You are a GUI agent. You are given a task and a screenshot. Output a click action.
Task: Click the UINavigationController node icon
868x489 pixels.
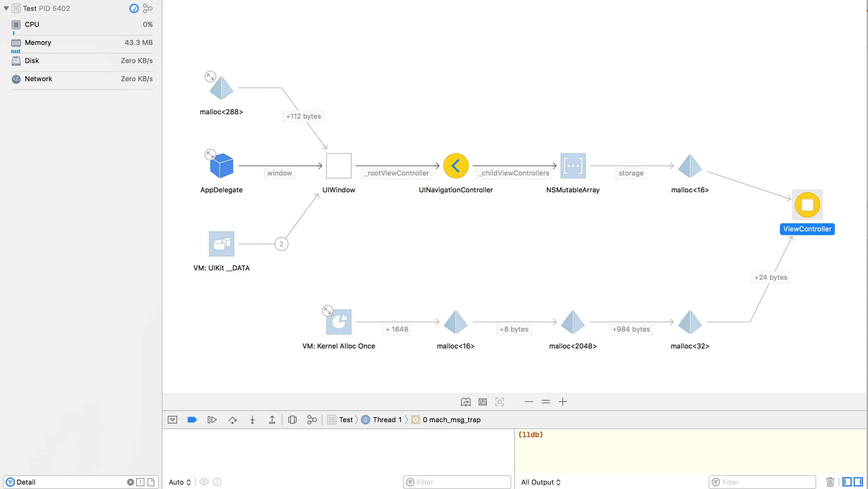pyautogui.click(x=456, y=166)
